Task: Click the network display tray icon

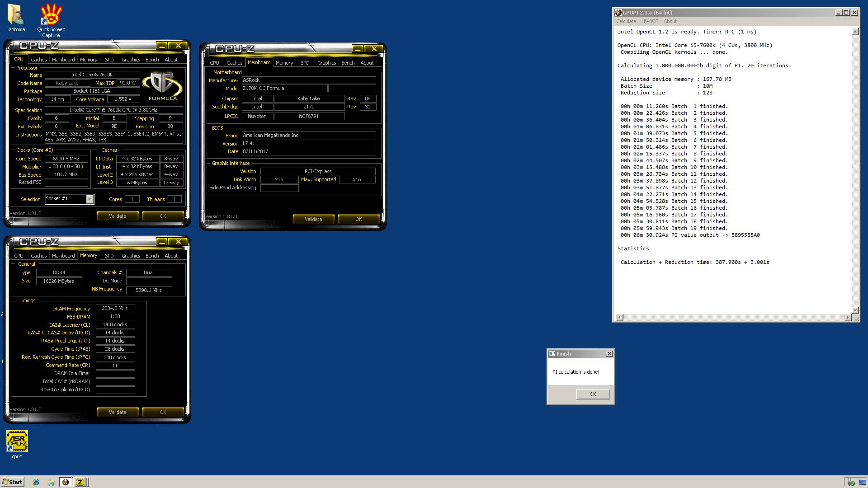Action: click(x=862, y=483)
